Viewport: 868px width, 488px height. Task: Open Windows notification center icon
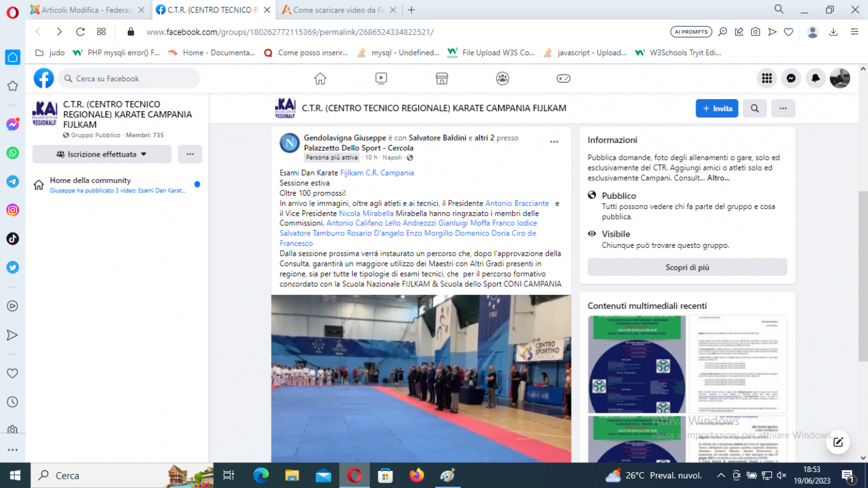[848, 475]
